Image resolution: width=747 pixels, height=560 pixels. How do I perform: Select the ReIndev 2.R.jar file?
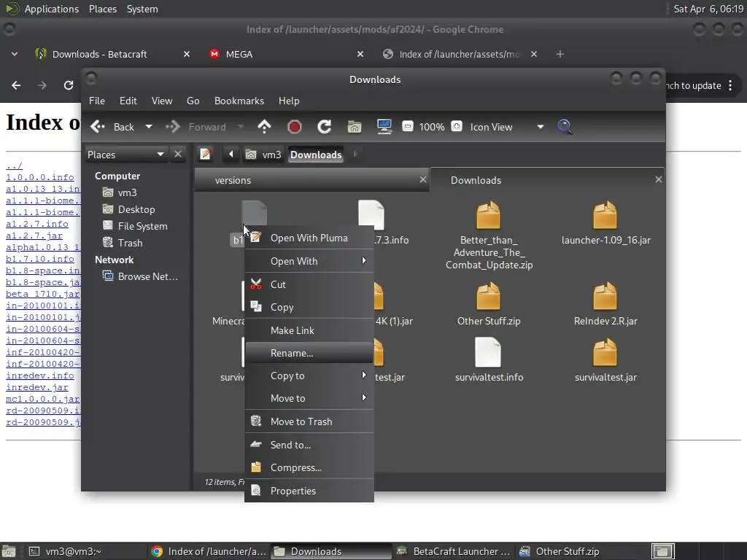[605, 304]
